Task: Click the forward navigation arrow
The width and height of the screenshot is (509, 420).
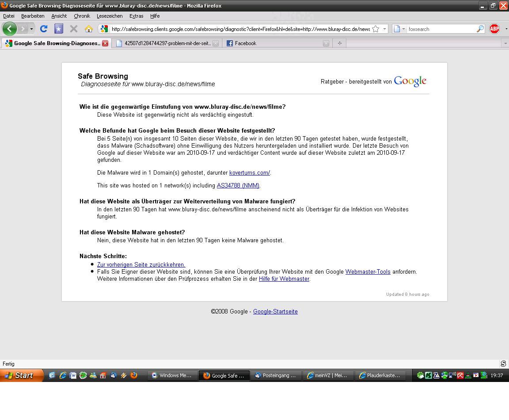Action: pos(23,29)
